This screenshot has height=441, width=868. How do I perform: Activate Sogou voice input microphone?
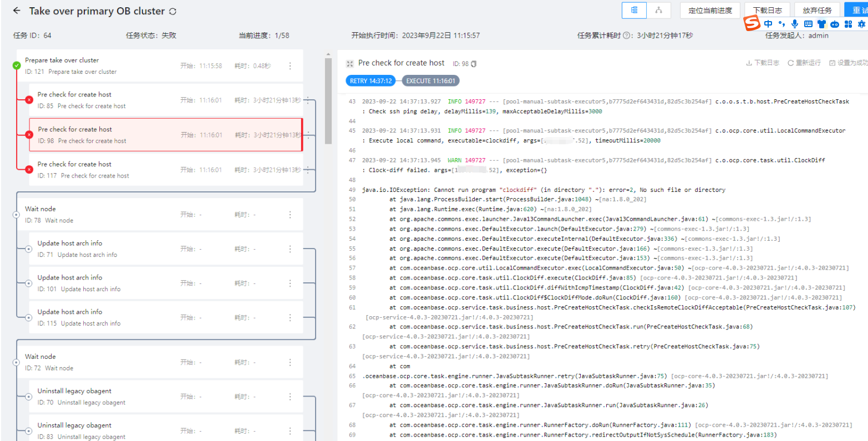[795, 24]
